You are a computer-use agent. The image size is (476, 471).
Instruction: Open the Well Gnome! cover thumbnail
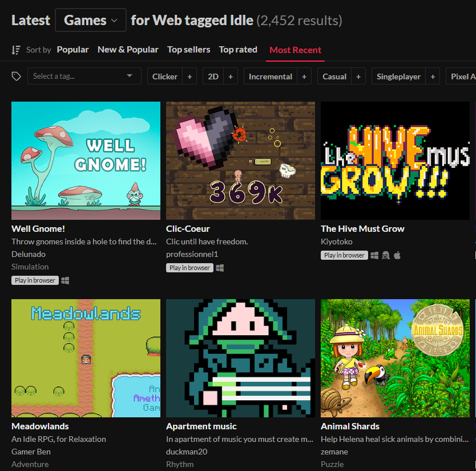[x=86, y=160]
